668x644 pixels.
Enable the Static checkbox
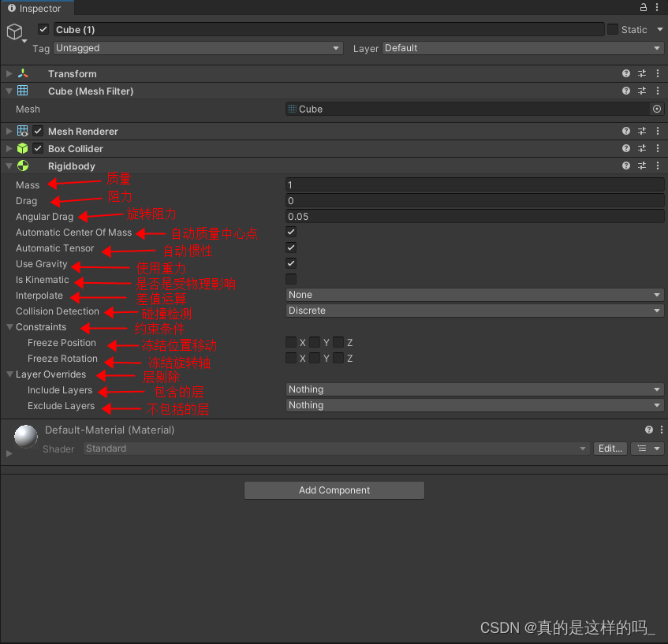pyautogui.click(x=612, y=29)
